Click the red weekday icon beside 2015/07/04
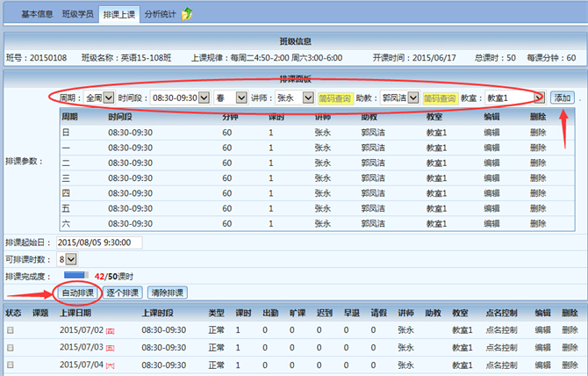This screenshot has height=376, width=588. 111,365
